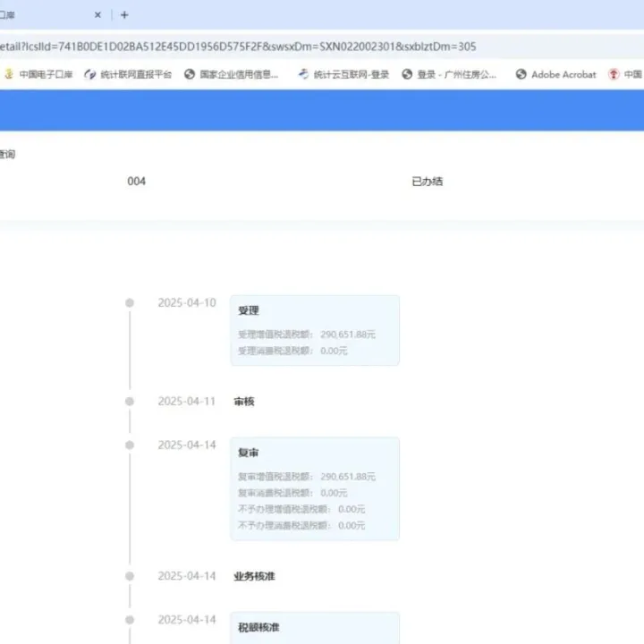Open the Adobe Acrobat bookmark

pos(556,74)
